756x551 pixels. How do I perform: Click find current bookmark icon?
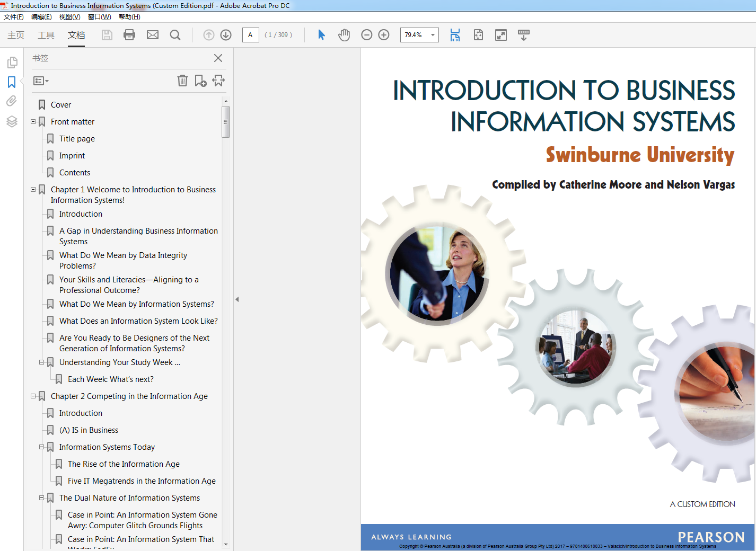click(218, 81)
